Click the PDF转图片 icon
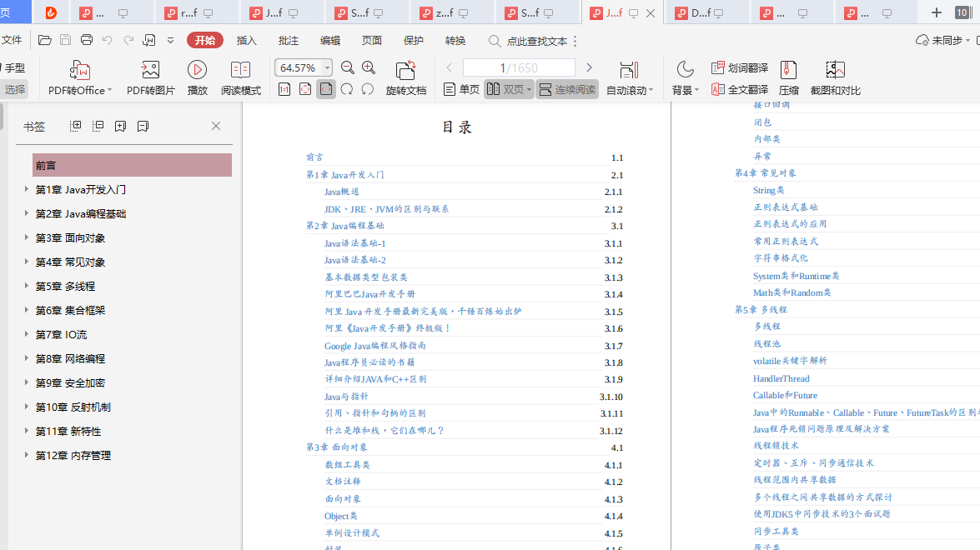 [x=151, y=70]
